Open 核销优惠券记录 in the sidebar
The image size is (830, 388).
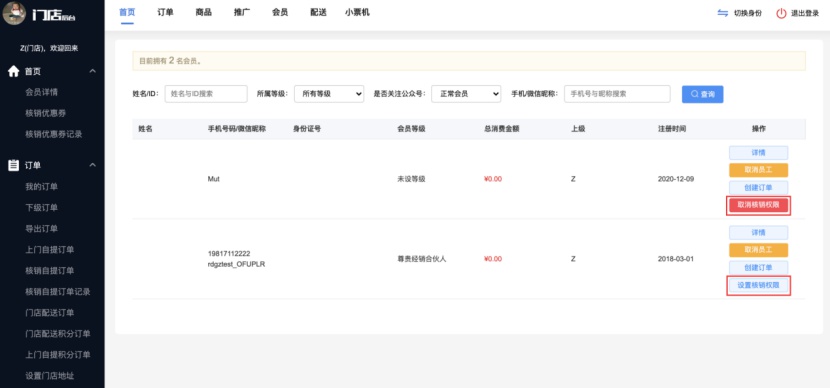[x=53, y=134]
